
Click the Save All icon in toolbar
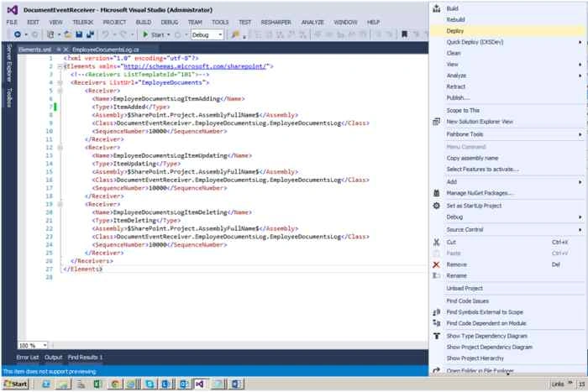90,34
